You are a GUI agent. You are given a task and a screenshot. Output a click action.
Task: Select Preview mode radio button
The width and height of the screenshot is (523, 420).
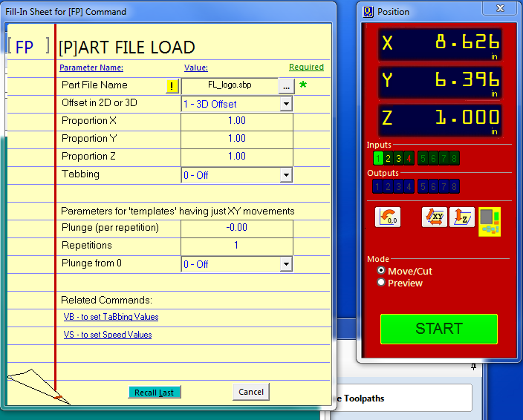pyautogui.click(x=381, y=283)
